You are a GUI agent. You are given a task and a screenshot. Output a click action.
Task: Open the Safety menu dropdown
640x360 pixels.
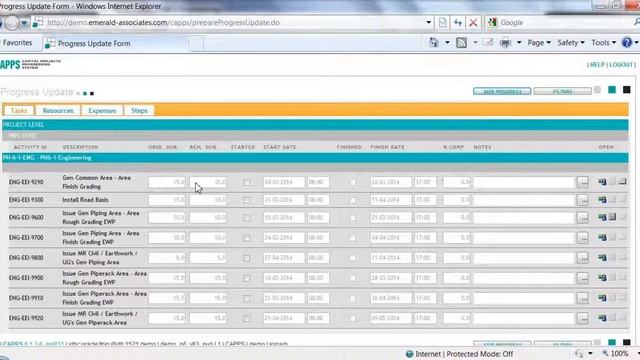tap(571, 42)
